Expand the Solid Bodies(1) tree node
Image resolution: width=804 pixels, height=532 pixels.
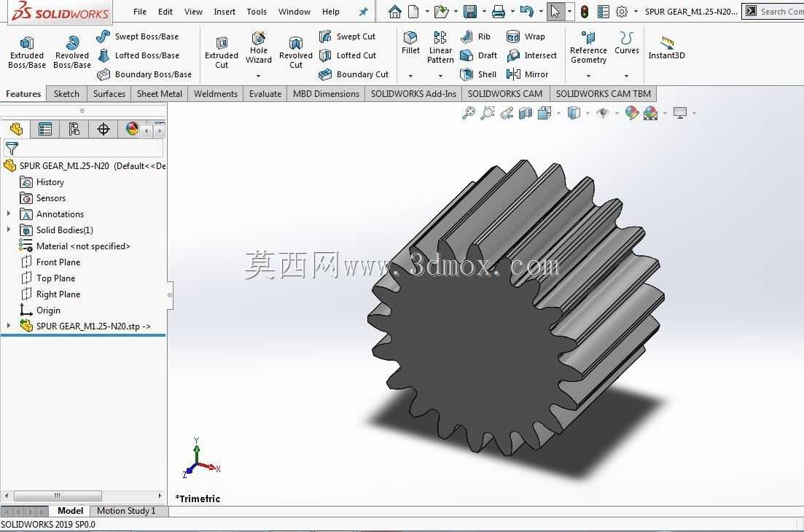click(9, 230)
